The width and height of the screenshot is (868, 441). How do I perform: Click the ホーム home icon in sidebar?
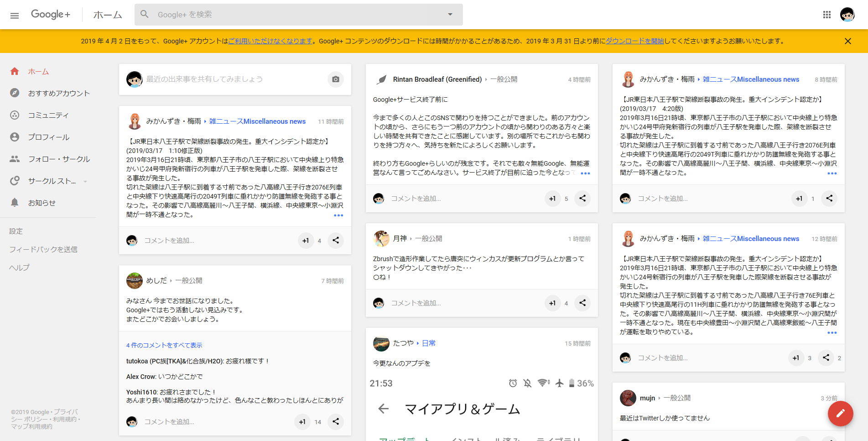(15, 71)
